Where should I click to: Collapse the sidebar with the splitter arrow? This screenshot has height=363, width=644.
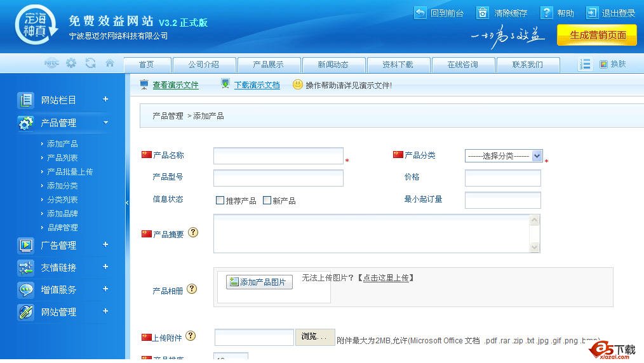pyautogui.click(x=127, y=202)
